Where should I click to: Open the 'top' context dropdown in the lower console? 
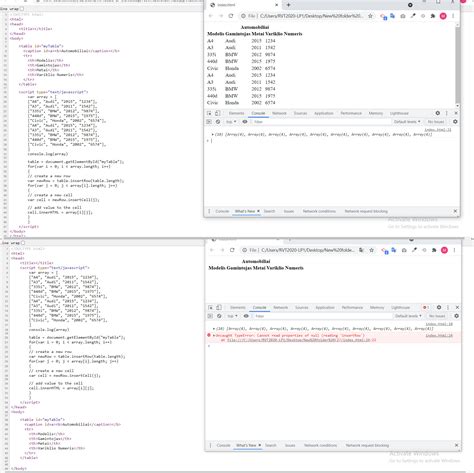(232, 316)
